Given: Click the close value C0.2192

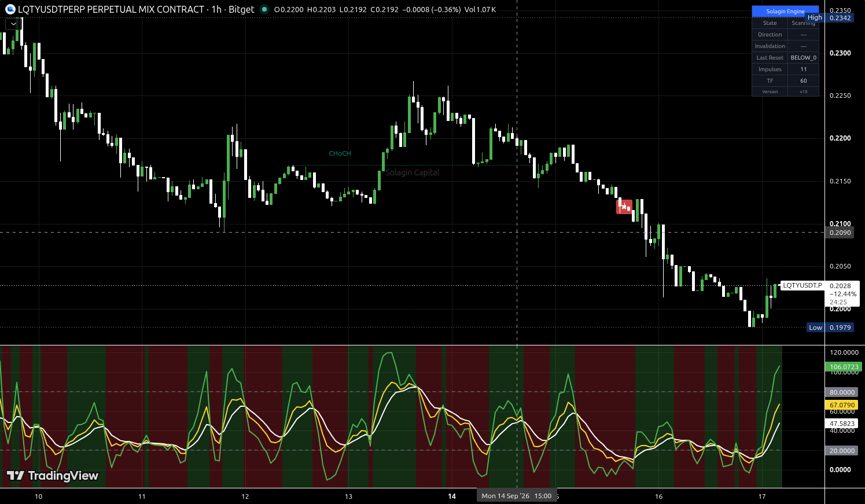Looking at the screenshot, I should pyautogui.click(x=385, y=10).
